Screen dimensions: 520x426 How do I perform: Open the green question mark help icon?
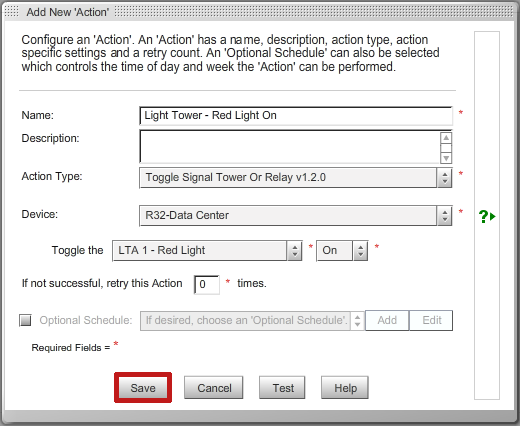pos(487,216)
